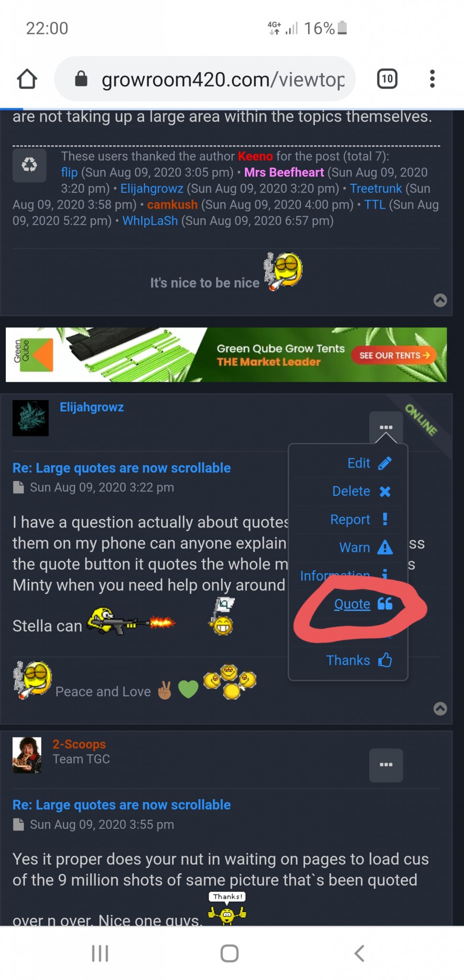
Task: Tap the Android recent apps button
Action: pyautogui.click(x=100, y=953)
